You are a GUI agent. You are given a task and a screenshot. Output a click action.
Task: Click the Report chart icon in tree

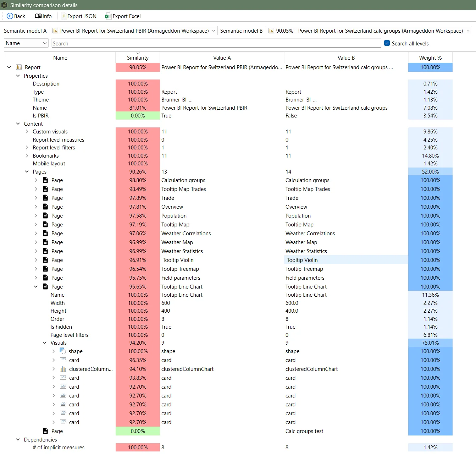[19, 67]
